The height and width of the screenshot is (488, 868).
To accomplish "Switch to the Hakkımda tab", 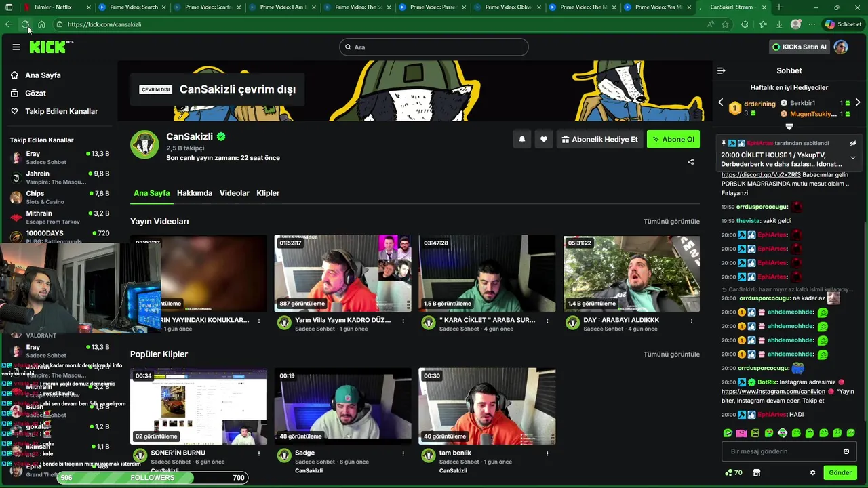I will coord(195,193).
